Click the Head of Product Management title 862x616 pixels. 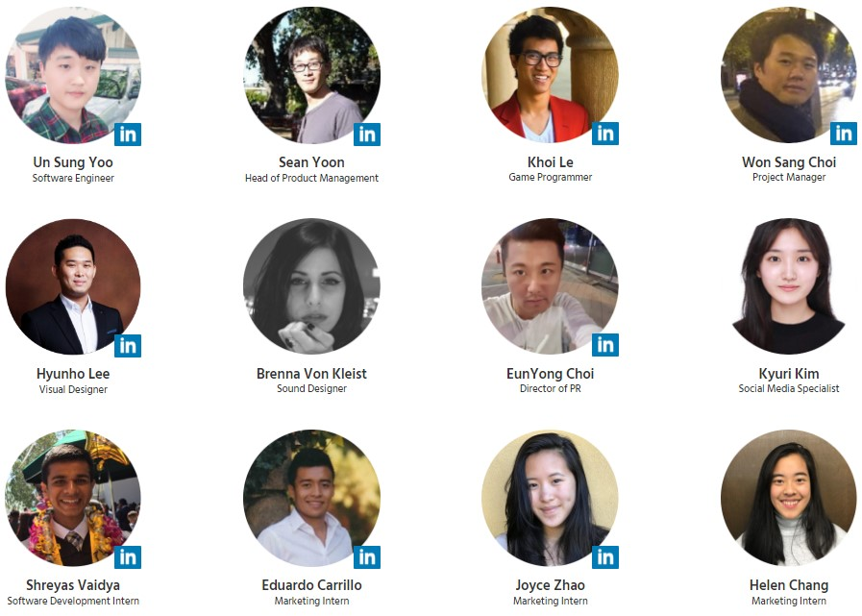pos(311,178)
